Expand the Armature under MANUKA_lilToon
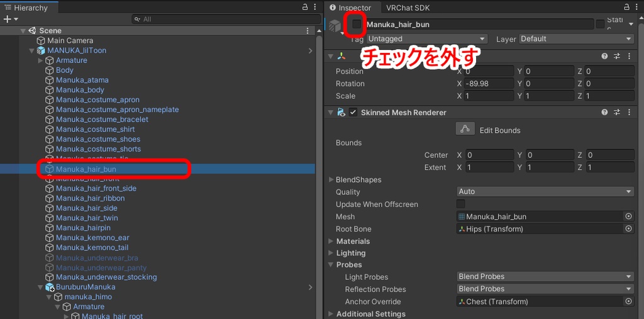644x319 pixels. [x=40, y=60]
